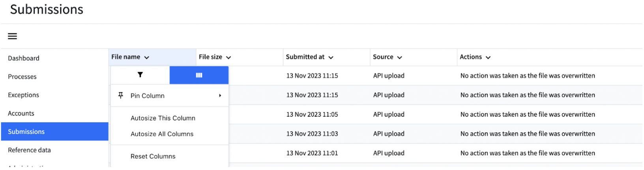Click the action message in 11:03 row
The width and height of the screenshot is (644, 170).
[x=528, y=134]
